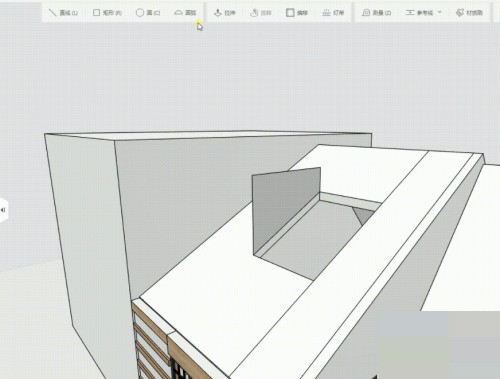Pick the Circle (圆) tool
The height and width of the screenshot is (379, 500).
click(148, 13)
